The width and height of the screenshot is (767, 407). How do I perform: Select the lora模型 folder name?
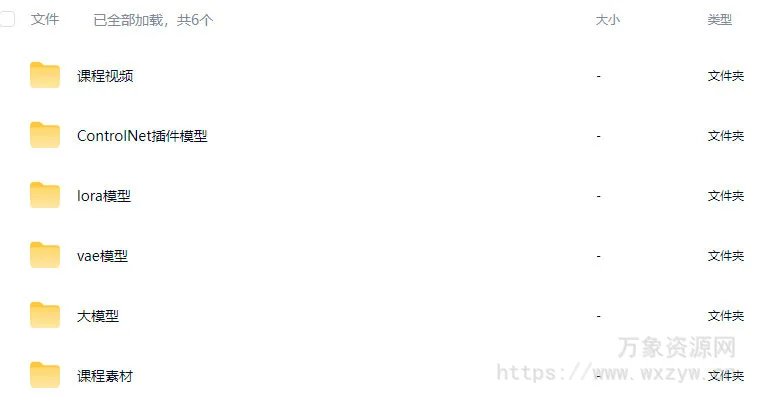coord(104,196)
